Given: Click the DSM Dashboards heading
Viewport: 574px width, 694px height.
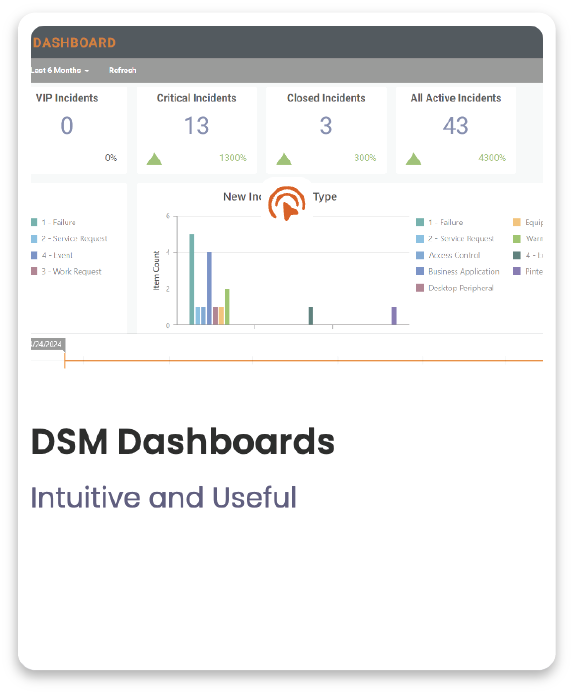Looking at the screenshot, I should coord(183,442).
